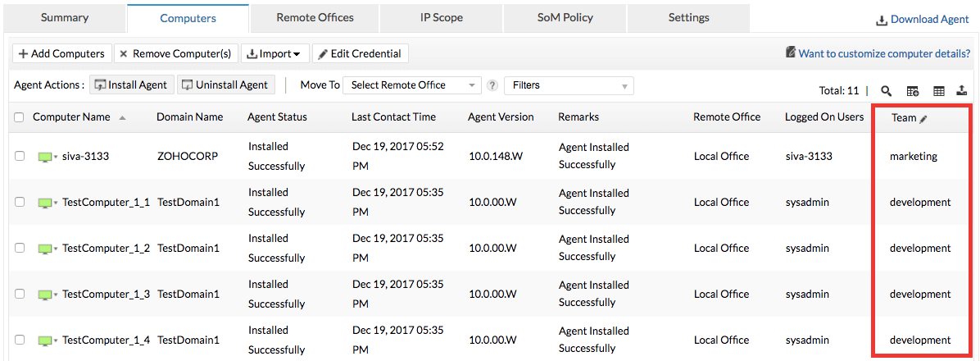Switch to the Remote Offices tab
The image size is (980, 361).
[x=315, y=17]
